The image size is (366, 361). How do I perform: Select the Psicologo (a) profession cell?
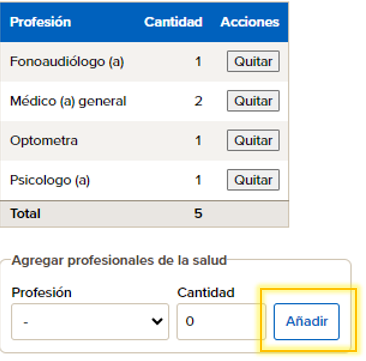tap(50, 180)
